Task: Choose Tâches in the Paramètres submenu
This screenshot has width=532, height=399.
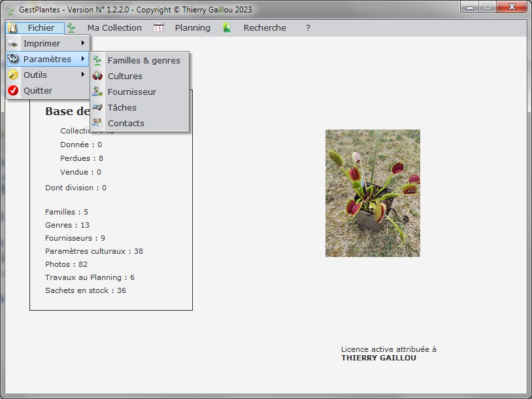Action: [x=139, y=107]
